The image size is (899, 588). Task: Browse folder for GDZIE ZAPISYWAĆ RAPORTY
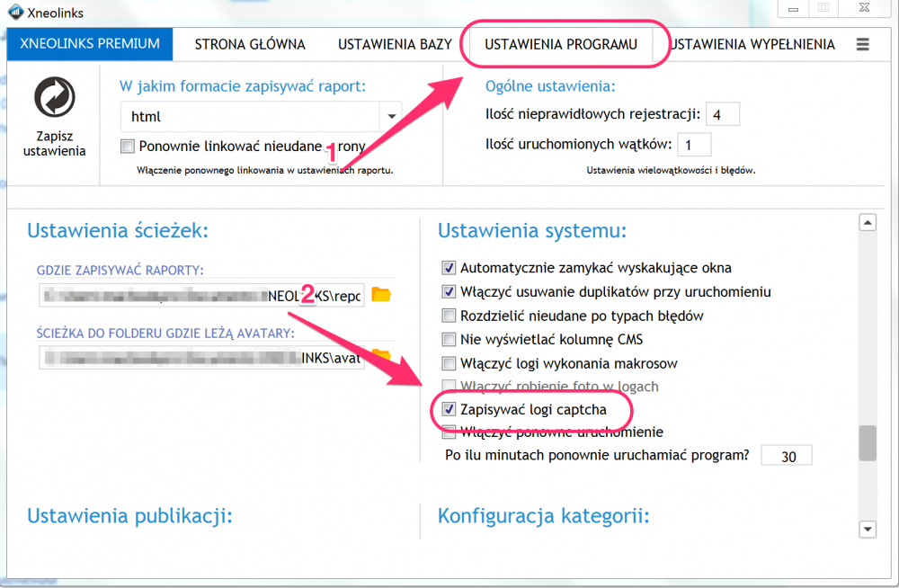coord(380,294)
